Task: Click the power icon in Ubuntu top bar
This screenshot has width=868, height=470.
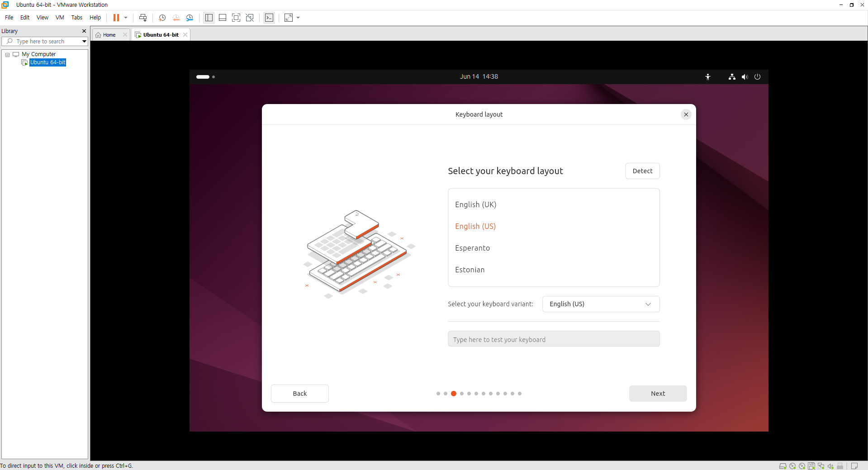Action: [x=757, y=77]
